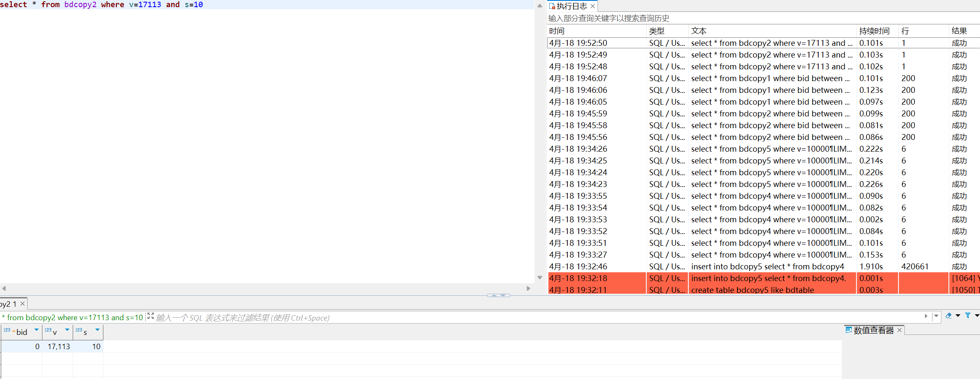Click the eraser icon to clear filter
Image resolution: width=980 pixels, height=379 pixels.
coord(948,316)
